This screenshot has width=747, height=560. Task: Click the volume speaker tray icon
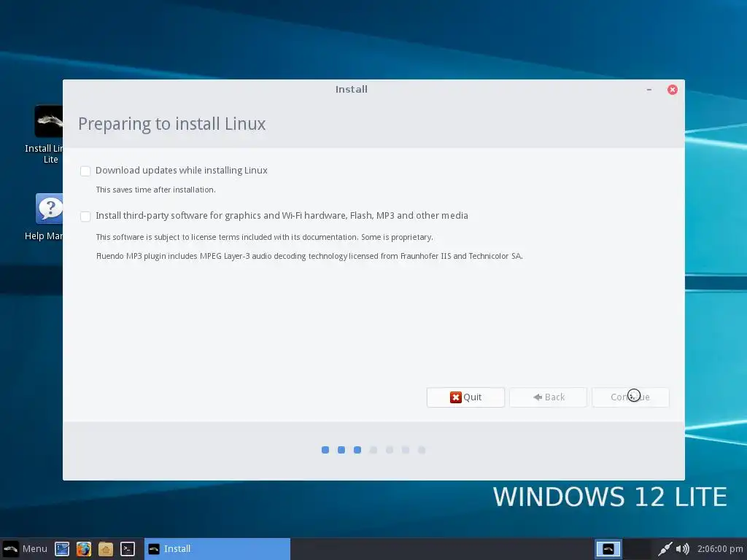[x=683, y=549]
